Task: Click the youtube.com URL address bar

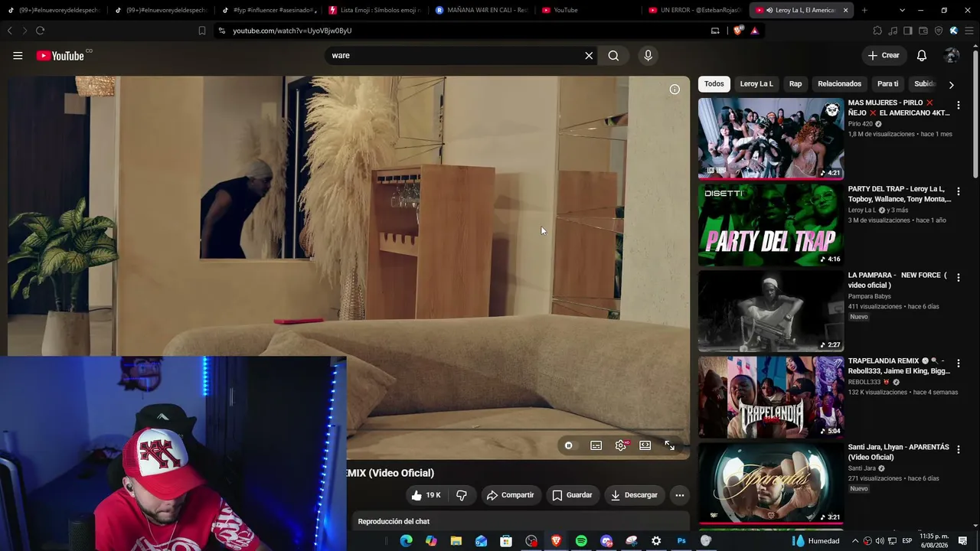Action: tap(459, 31)
